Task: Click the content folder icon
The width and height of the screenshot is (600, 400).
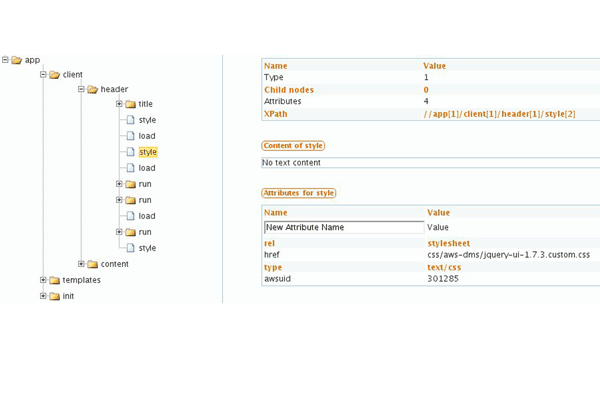Action: point(92,264)
